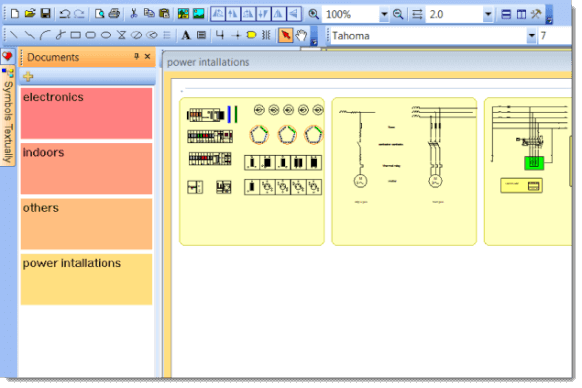This screenshot has width=582, height=388.
Task: Click the New document icon
Action: click(x=15, y=14)
